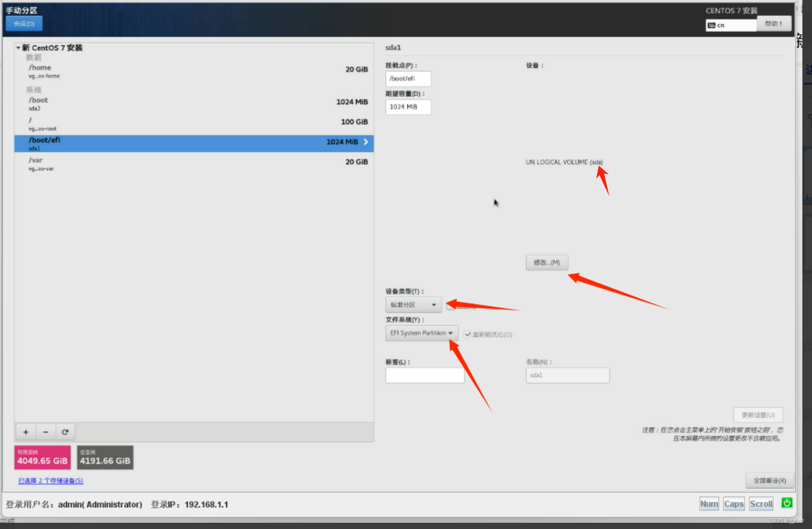Click the 修改...(M) modify device button
The width and height of the screenshot is (812, 529).
(547, 262)
